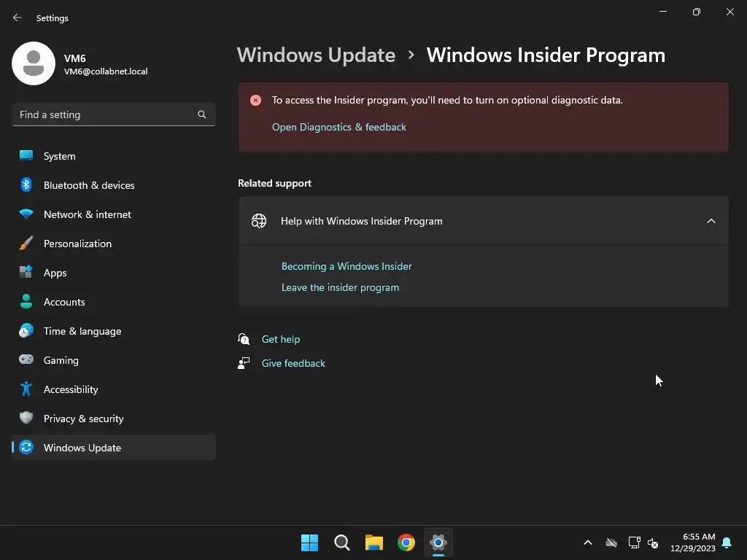Go back using the Settings back arrow
Image resolution: width=747 pixels, height=560 pixels.
[18, 17]
